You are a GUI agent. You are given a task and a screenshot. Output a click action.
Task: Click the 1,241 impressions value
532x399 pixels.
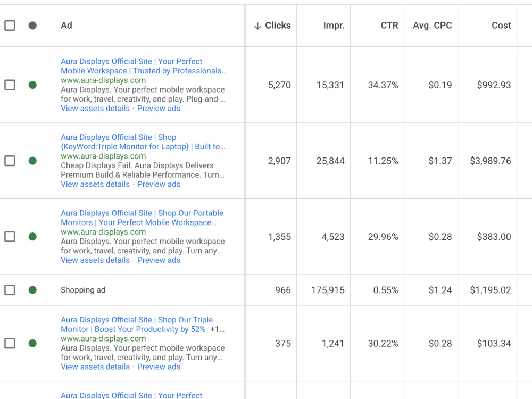click(x=333, y=344)
